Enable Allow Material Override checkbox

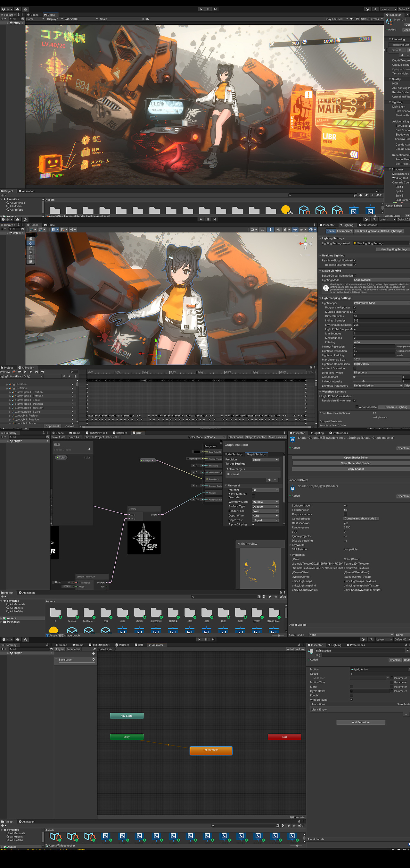point(253,496)
